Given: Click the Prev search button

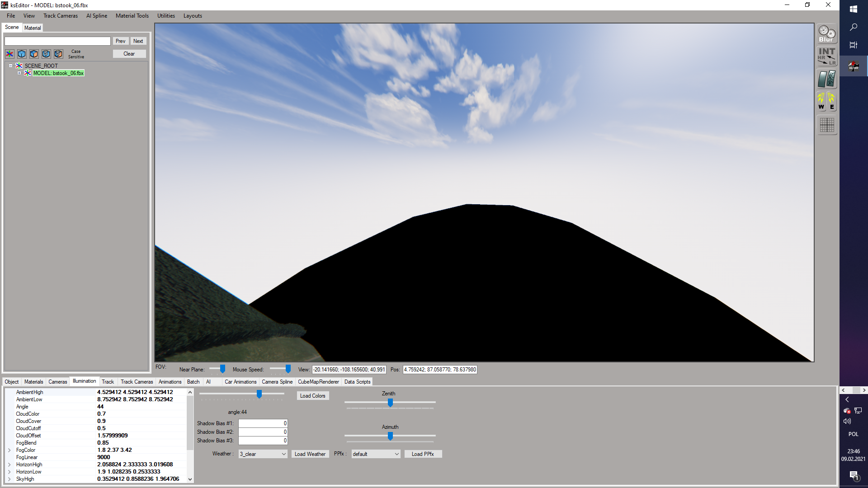Looking at the screenshot, I should pos(120,41).
